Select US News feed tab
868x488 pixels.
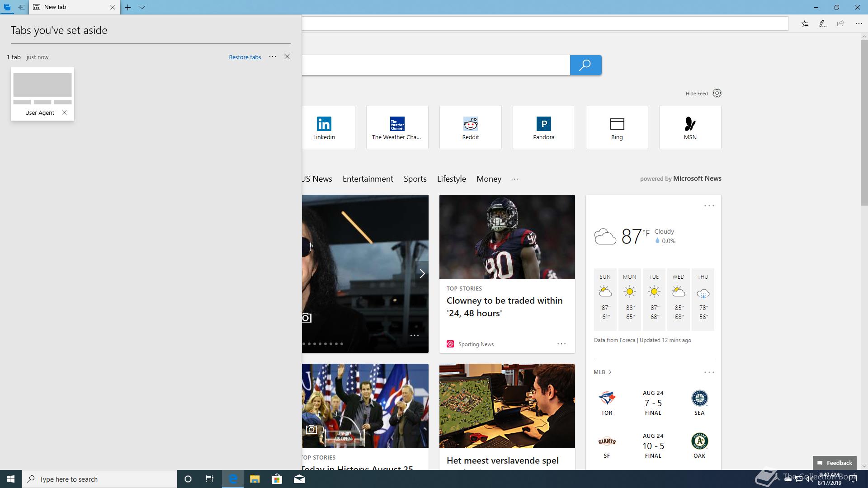[x=317, y=179]
